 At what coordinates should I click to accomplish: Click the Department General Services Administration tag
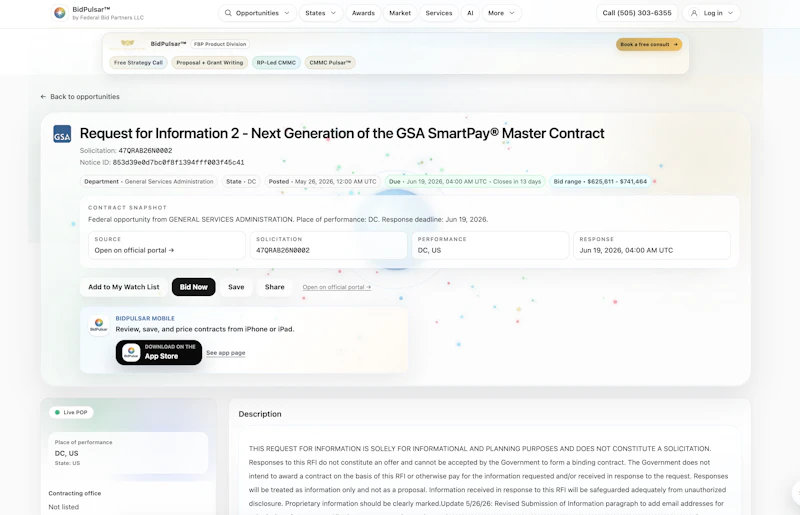[x=148, y=182]
